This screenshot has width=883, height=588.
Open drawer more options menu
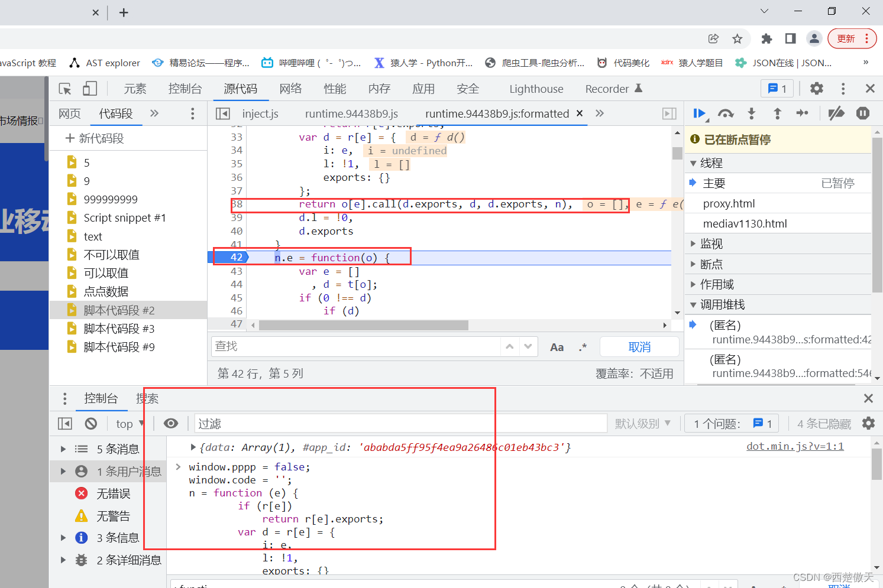(64, 399)
